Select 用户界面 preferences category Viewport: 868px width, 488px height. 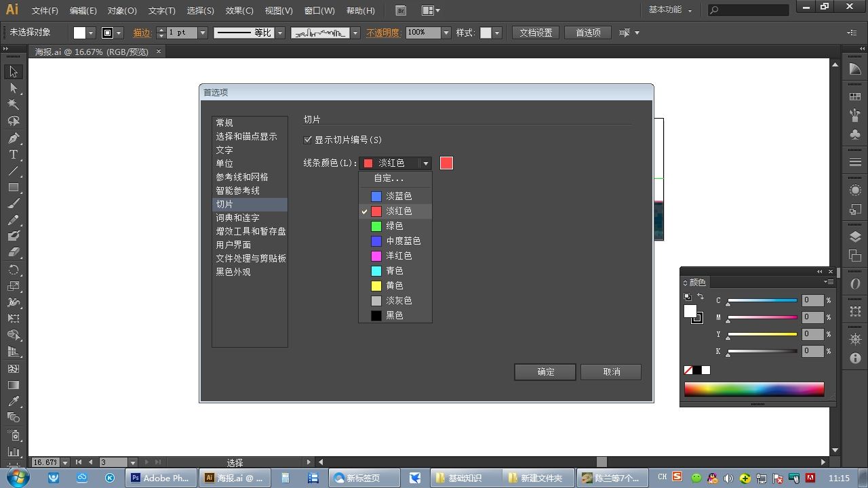point(233,245)
